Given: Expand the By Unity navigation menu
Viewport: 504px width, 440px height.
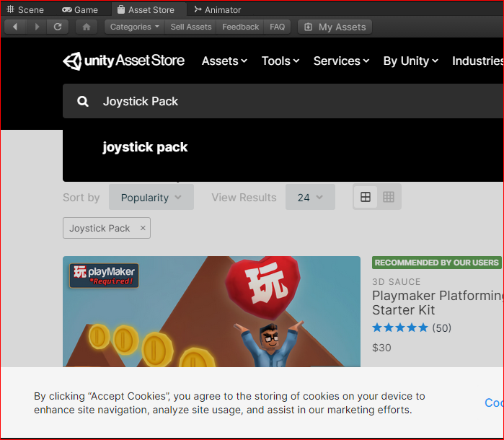Looking at the screenshot, I should [x=411, y=61].
